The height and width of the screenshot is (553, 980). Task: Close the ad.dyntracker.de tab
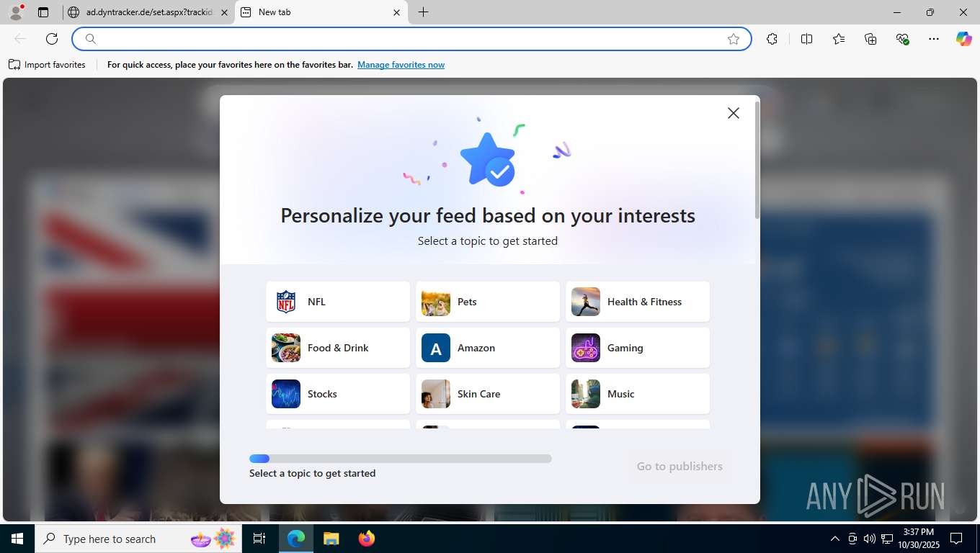coord(224,12)
